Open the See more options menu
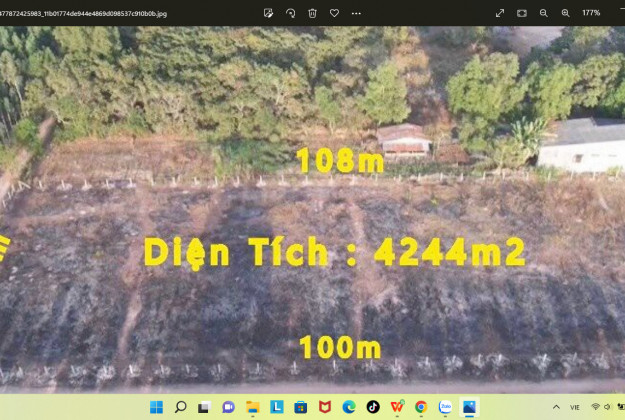This screenshot has height=420, width=625. 356,13
